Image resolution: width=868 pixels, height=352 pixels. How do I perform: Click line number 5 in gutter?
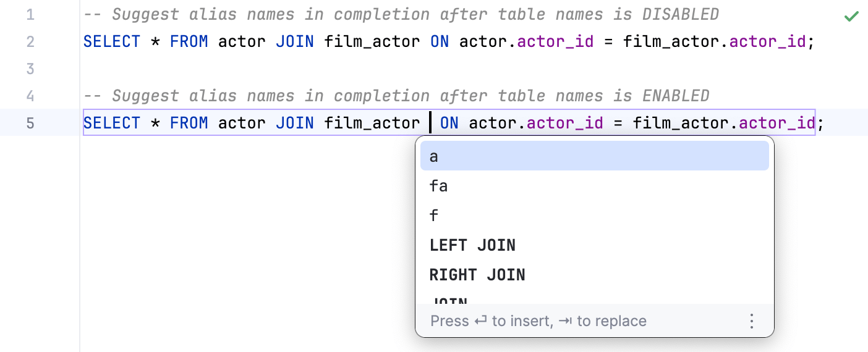[30, 123]
